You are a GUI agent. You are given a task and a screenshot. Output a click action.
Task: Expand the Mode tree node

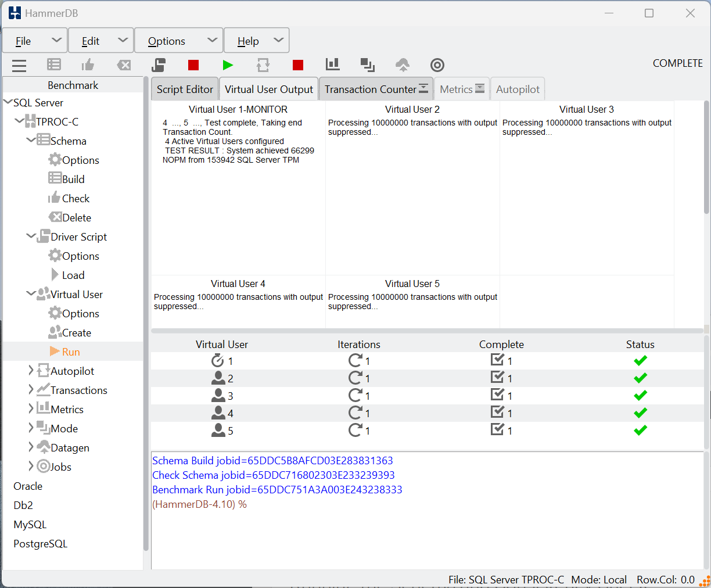(x=31, y=428)
